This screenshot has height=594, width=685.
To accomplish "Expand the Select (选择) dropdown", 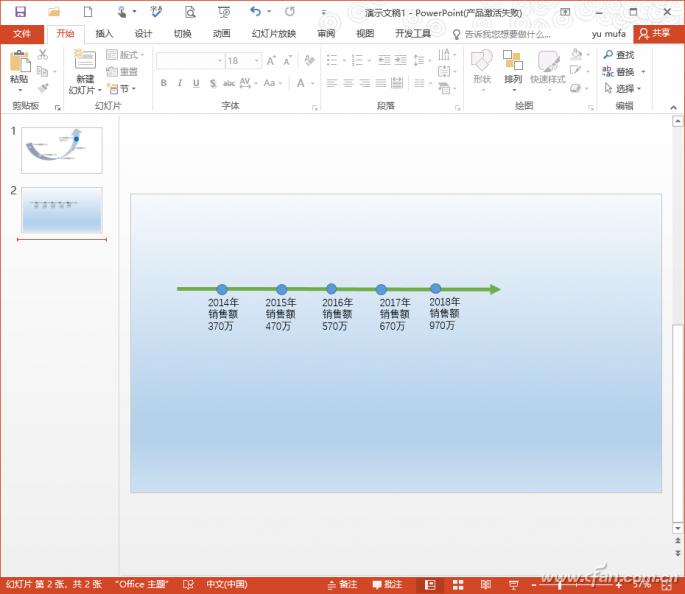I will point(626,88).
